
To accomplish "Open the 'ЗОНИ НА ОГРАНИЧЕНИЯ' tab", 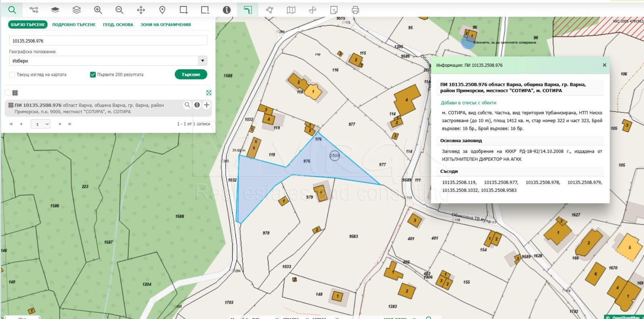I will point(165,25).
